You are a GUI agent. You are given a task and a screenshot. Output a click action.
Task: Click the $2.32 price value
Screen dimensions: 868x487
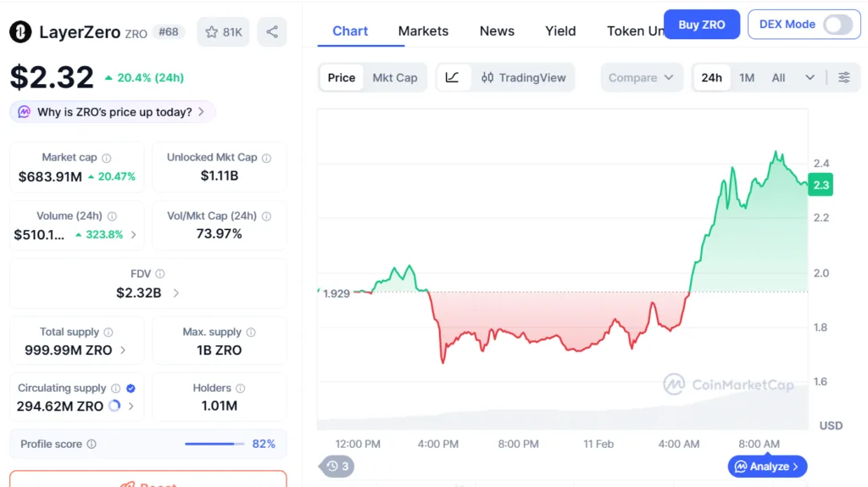(x=52, y=77)
